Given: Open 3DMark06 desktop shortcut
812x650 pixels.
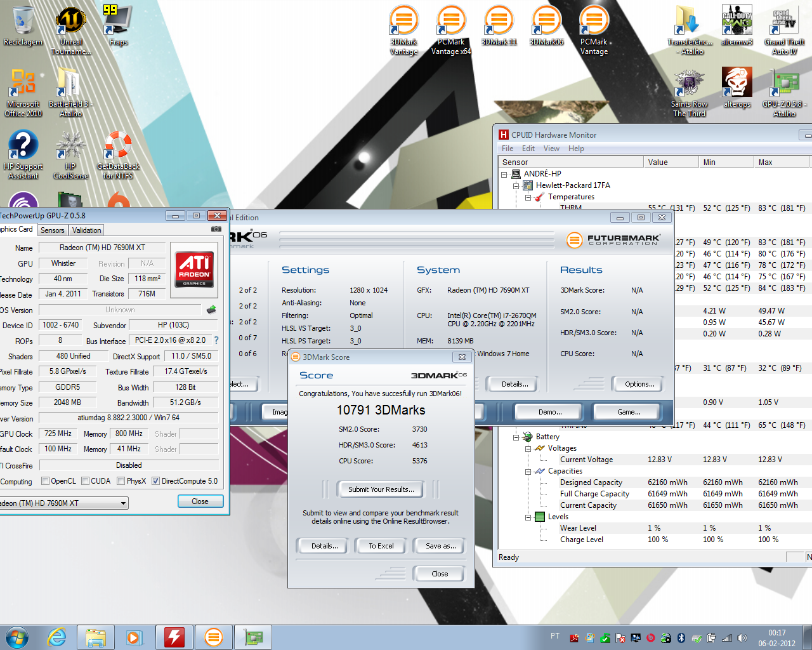Looking at the screenshot, I should click(x=547, y=27).
